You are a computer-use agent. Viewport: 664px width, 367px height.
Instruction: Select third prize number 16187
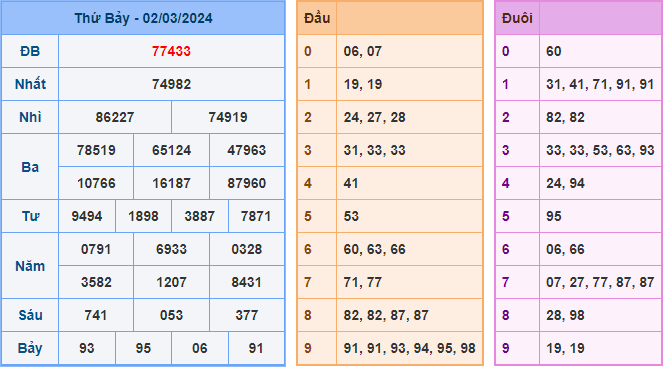click(171, 183)
